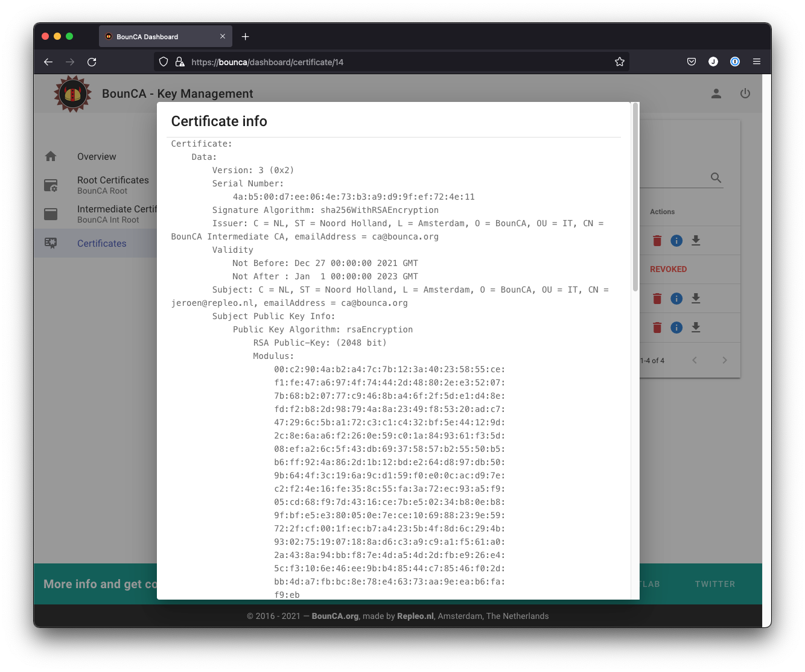Open Overview in the sidebar
This screenshot has height=672, width=805.
tap(97, 157)
